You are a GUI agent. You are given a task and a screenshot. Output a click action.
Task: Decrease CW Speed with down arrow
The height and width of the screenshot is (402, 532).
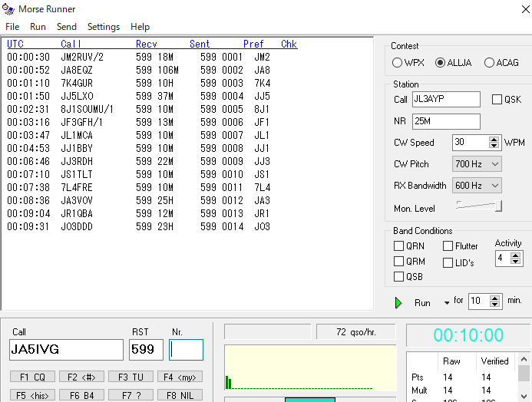(x=494, y=146)
